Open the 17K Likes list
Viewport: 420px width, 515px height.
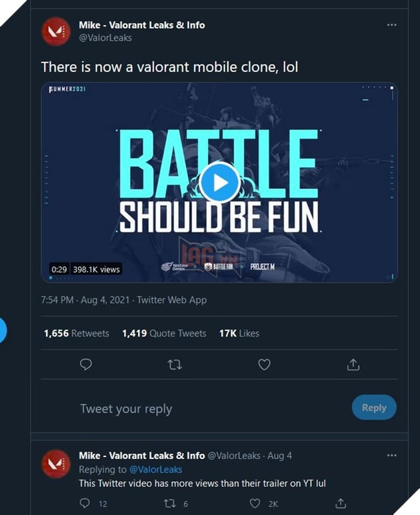[239, 333]
